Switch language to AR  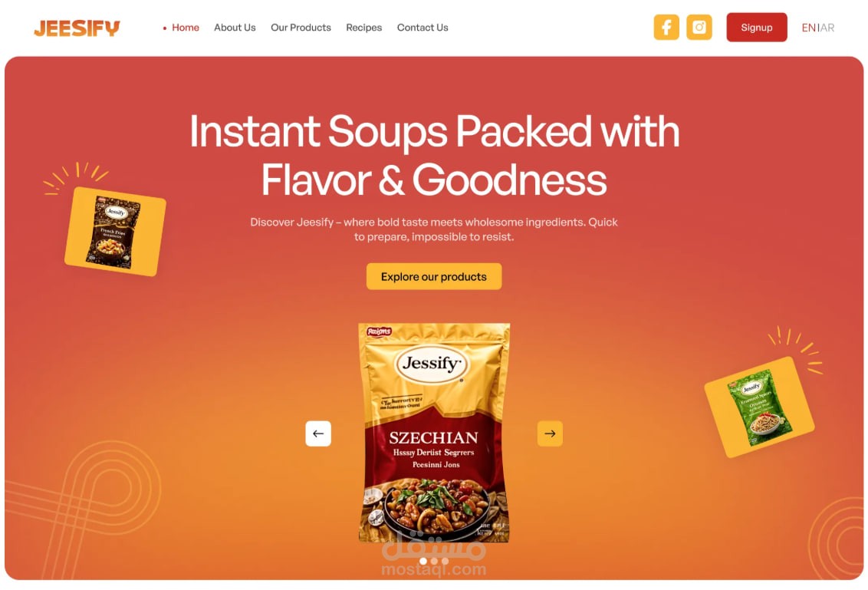click(827, 28)
